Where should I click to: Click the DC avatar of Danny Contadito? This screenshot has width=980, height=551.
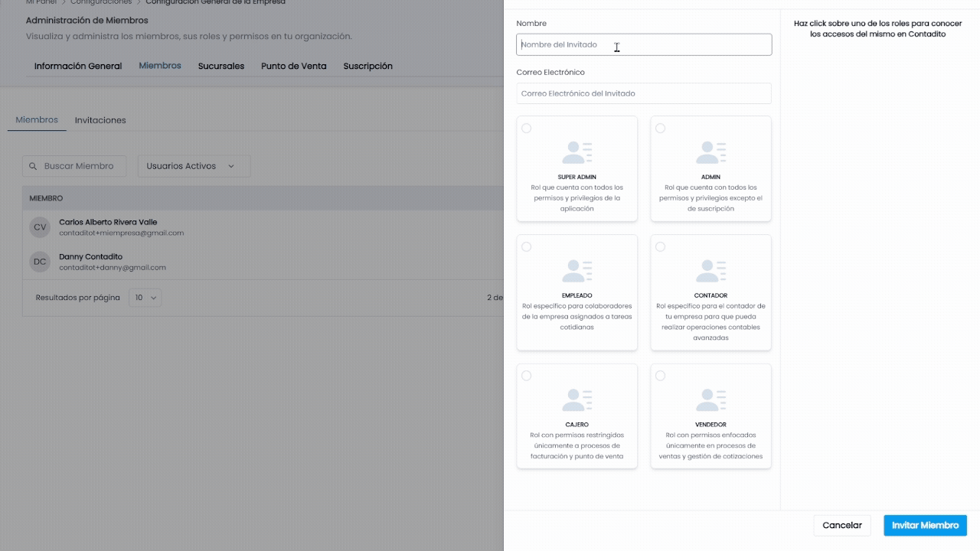point(40,262)
